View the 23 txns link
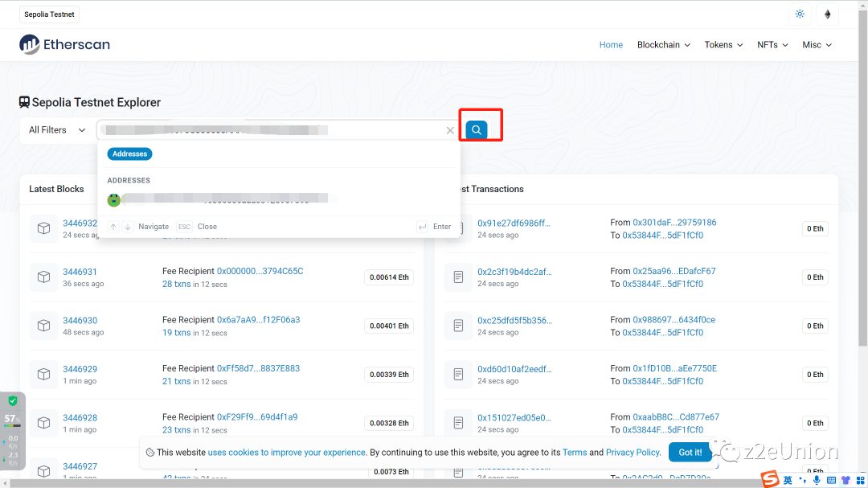 [x=176, y=430]
